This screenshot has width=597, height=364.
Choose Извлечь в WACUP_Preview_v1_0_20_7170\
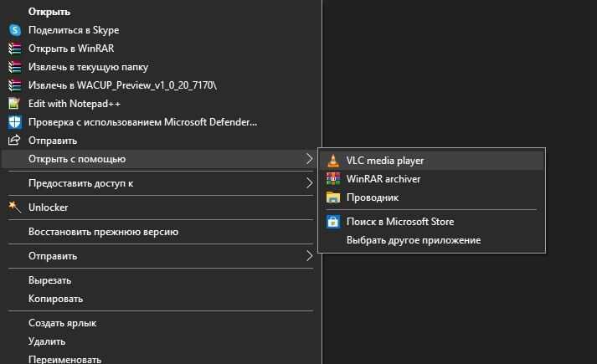coord(122,85)
